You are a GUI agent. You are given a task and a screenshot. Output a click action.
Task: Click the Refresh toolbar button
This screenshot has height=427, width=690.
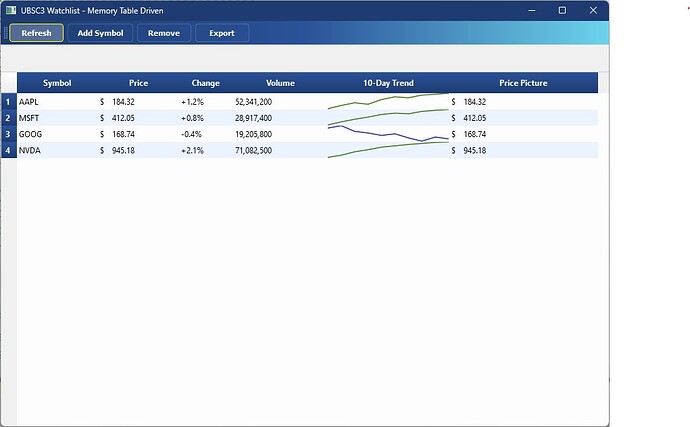click(x=37, y=33)
